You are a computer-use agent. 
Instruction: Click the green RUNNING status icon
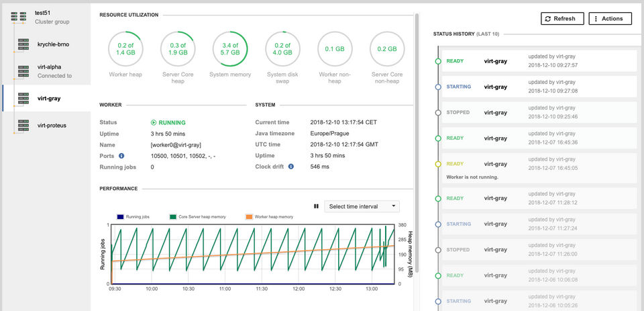point(154,123)
